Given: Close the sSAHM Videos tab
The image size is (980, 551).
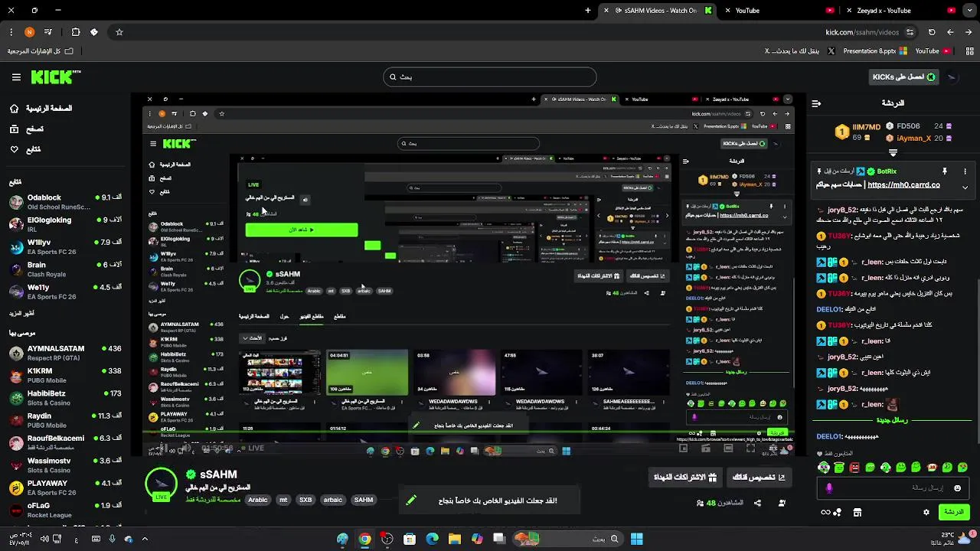Looking at the screenshot, I should pyautogui.click(x=606, y=11).
